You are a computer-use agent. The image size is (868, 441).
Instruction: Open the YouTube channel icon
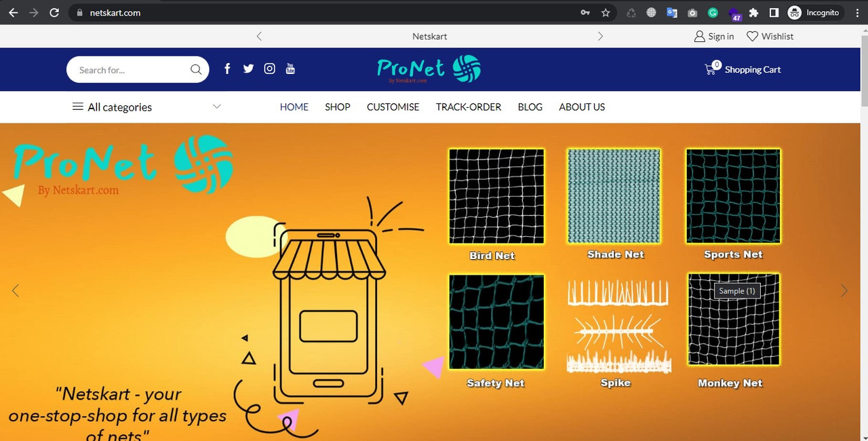[x=290, y=69]
